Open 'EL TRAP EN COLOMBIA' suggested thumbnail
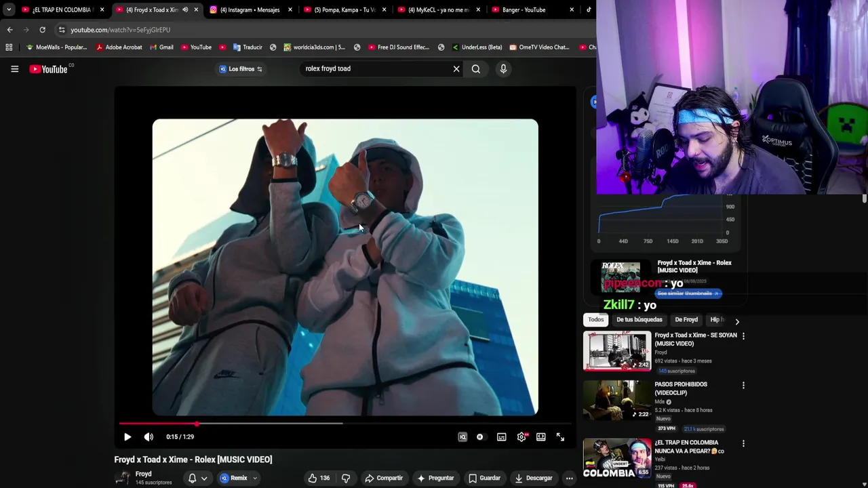The height and width of the screenshot is (488, 868). point(617,458)
